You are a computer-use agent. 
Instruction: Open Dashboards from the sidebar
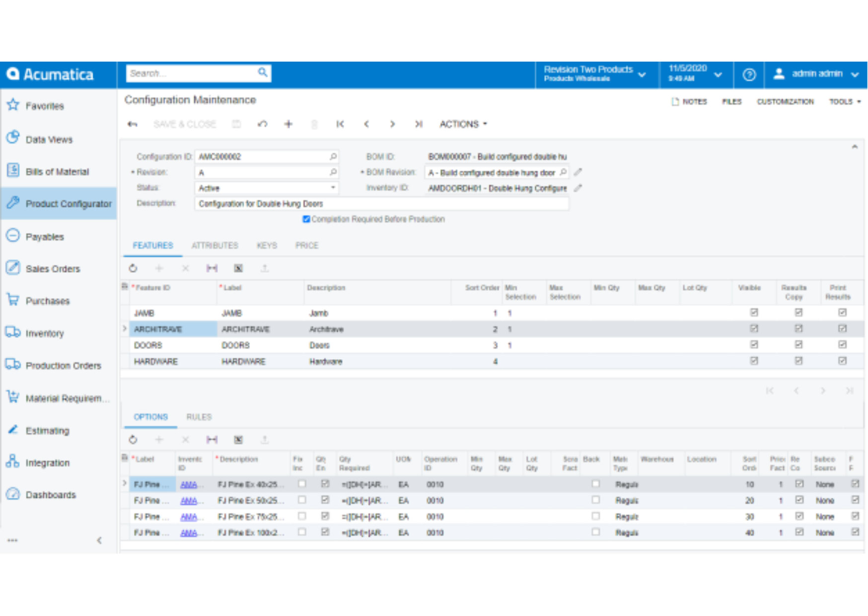[52, 494]
